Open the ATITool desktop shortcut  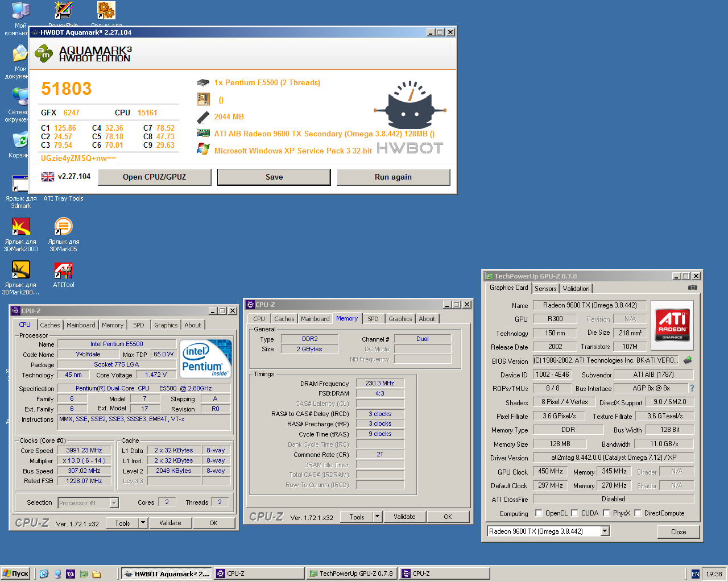click(63, 271)
